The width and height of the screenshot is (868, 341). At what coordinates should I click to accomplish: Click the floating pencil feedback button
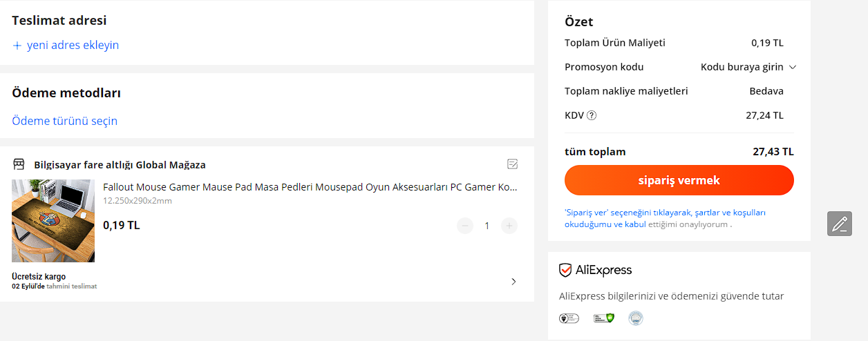coord(840,224)
